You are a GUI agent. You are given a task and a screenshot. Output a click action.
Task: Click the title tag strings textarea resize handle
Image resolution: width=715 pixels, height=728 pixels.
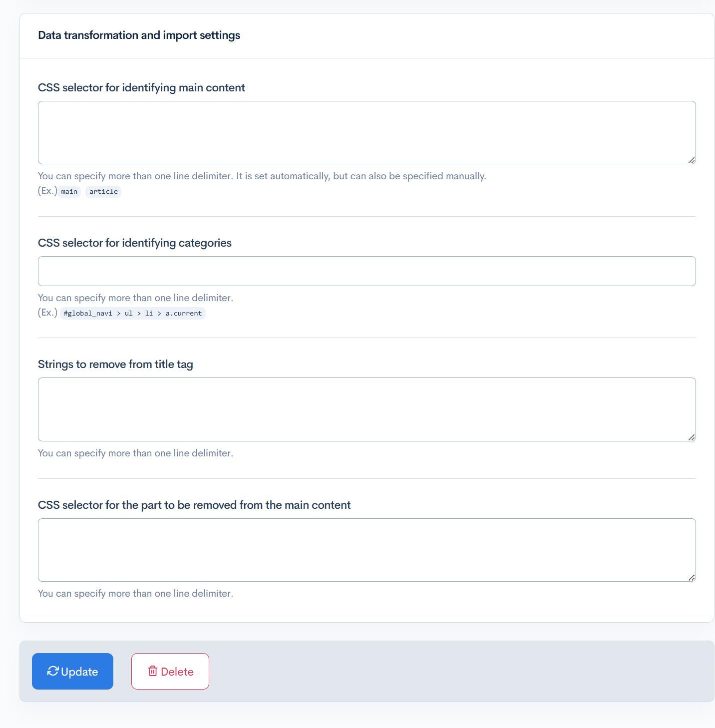(x=692, y=437)
